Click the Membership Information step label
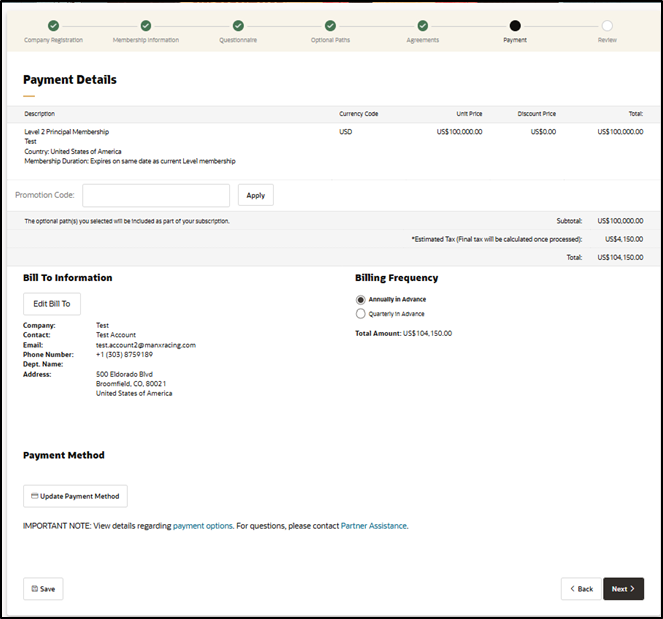 [146, 40]
